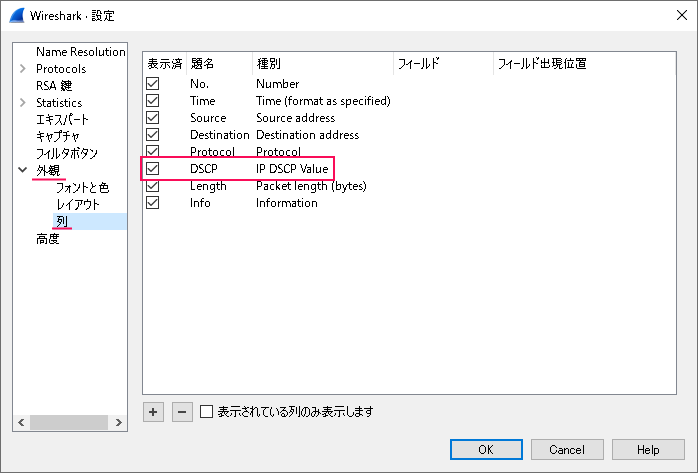Select Statistics in the settings tree

59,103
